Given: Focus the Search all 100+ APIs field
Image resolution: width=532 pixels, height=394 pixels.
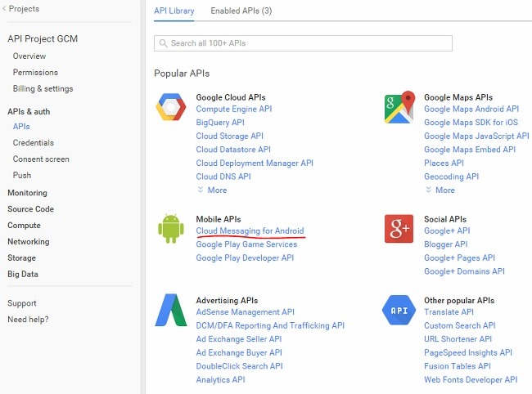Looking at the screenshot, I should click(x=303, y=43).
